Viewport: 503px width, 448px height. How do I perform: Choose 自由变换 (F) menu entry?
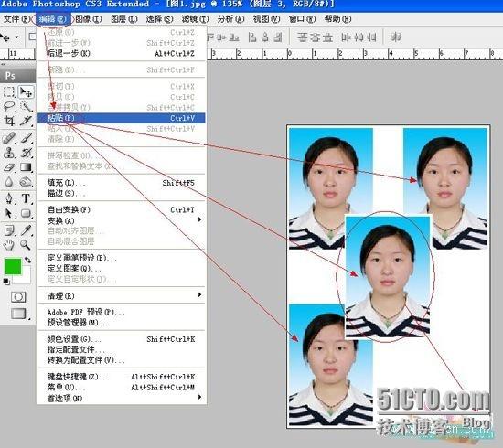coord(122,209)
